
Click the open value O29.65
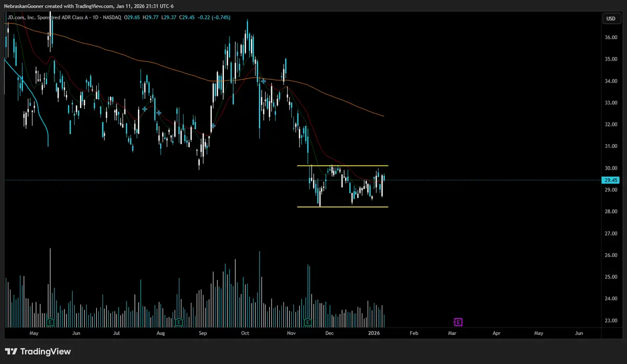click(132, 18)
